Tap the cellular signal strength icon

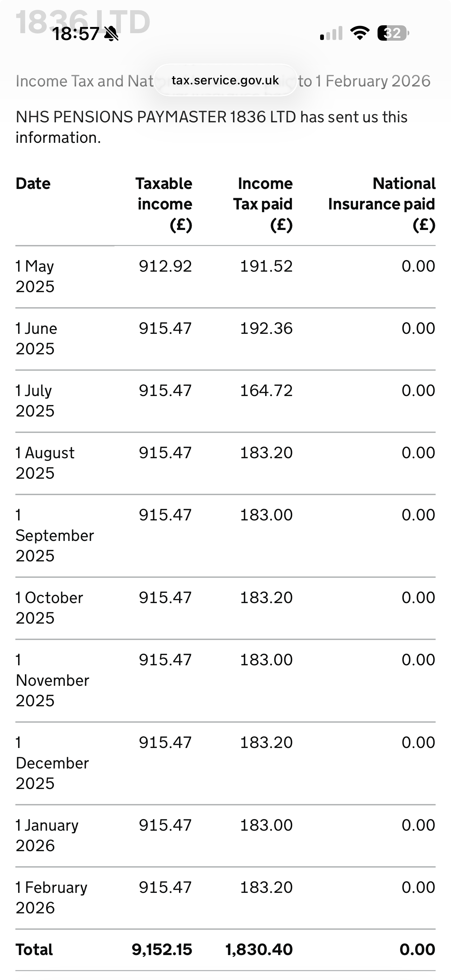331,33
